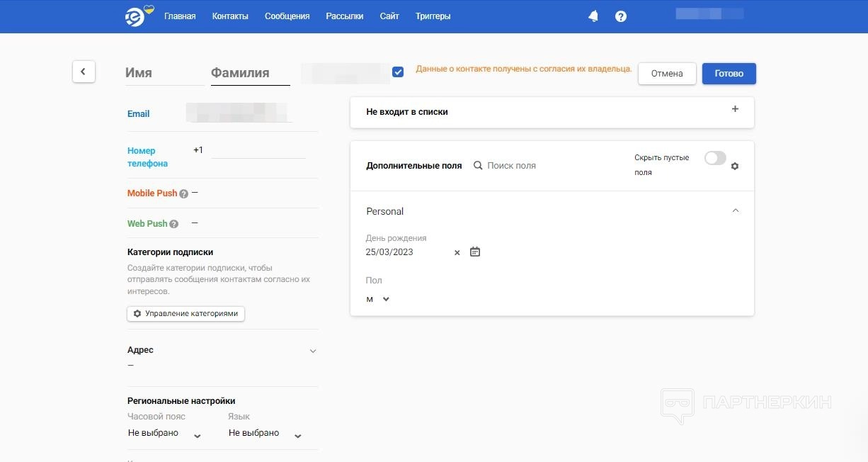
Task: Clear the birthday date with X
Action: pos(457,252)
